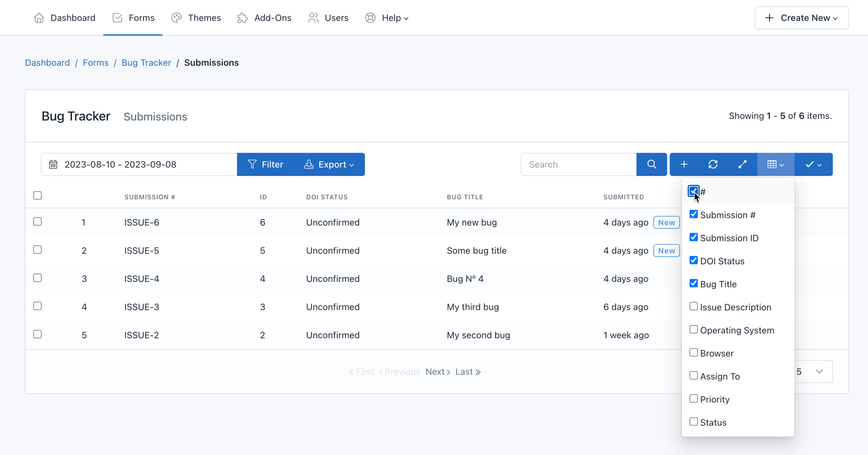Open the checkmark bulk actions dropdown
The image size is (868, 455).
tap(813, 164)
